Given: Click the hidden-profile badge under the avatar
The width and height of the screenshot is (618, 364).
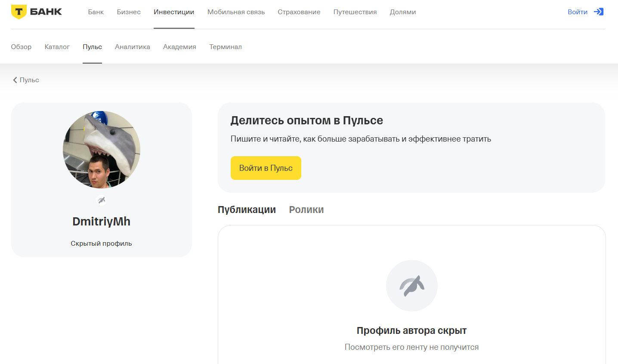Looking at the screenshot, I should (x=101, y=200).
